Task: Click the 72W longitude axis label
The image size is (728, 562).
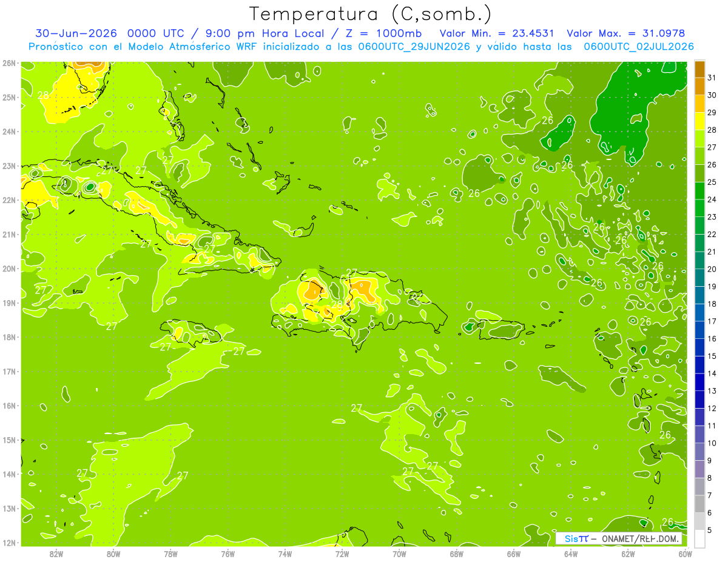Action: click(x=342, y=554)
